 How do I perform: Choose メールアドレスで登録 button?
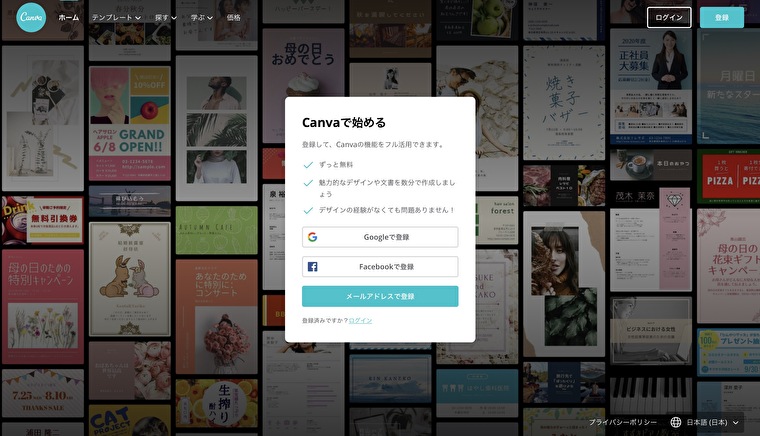pyautogui.click(x=380, y=296)
